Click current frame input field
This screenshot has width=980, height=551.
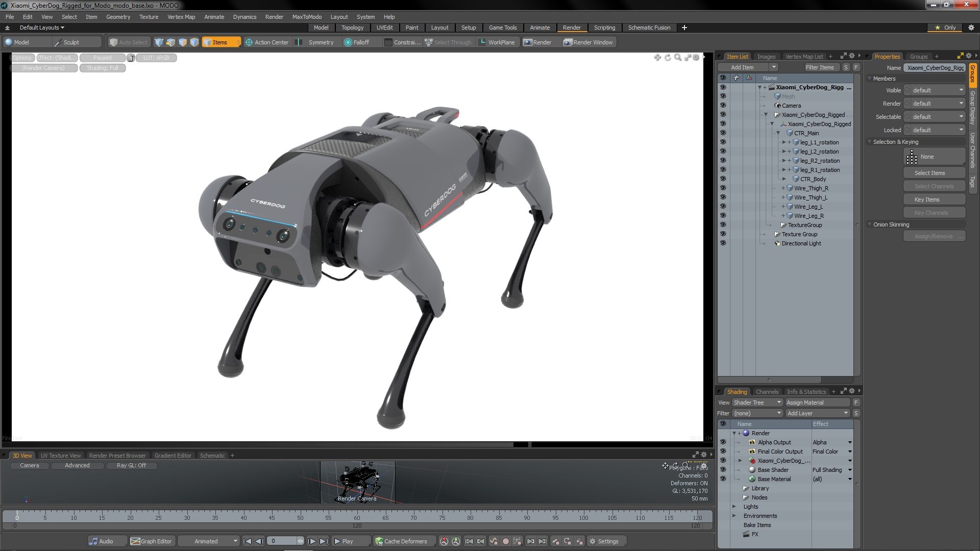point(283,541)
